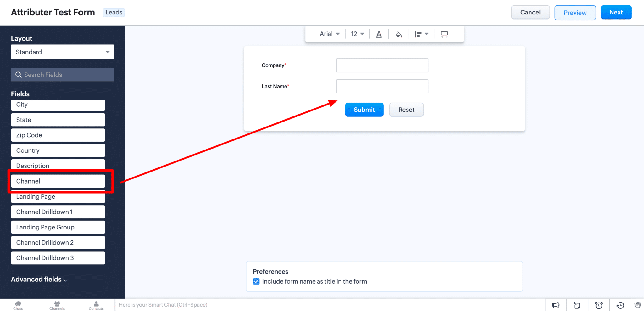Open the Arial font family dropdown
The image size is (644, 311).
coord(330,34)
